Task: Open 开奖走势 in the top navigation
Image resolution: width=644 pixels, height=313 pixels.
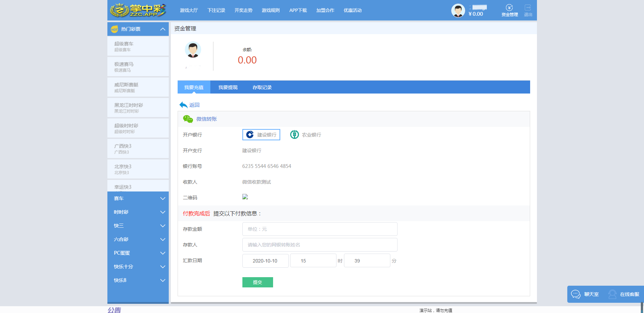Action: [x=243, y=11]
